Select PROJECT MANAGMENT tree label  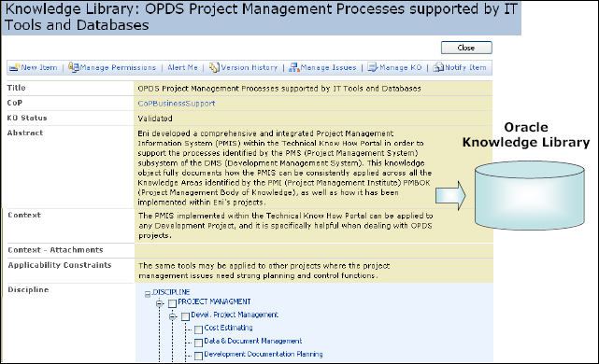pyautogui.click(x=214, y=301)
